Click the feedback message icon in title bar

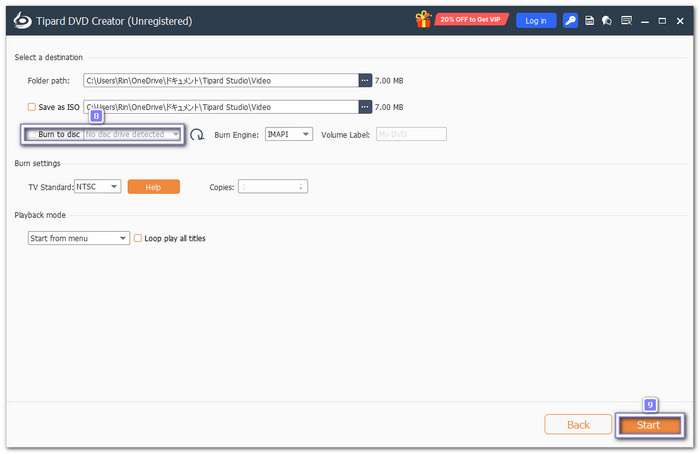[626, 21]
